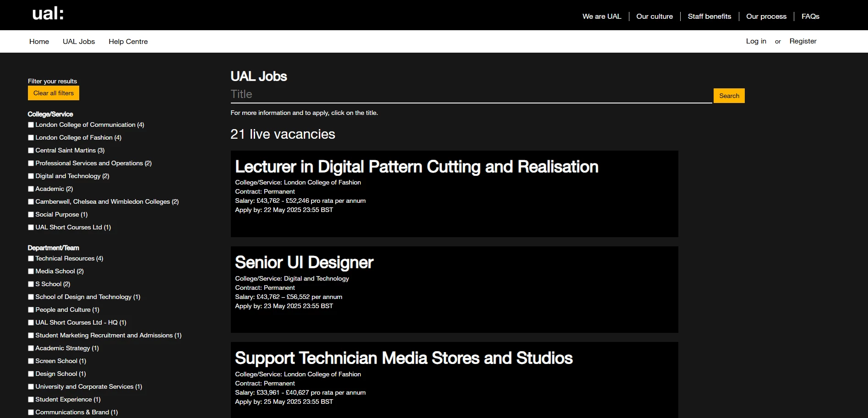The image size is (868, 418).
Task: Open We are UAL page
Action: pos(602,16)
